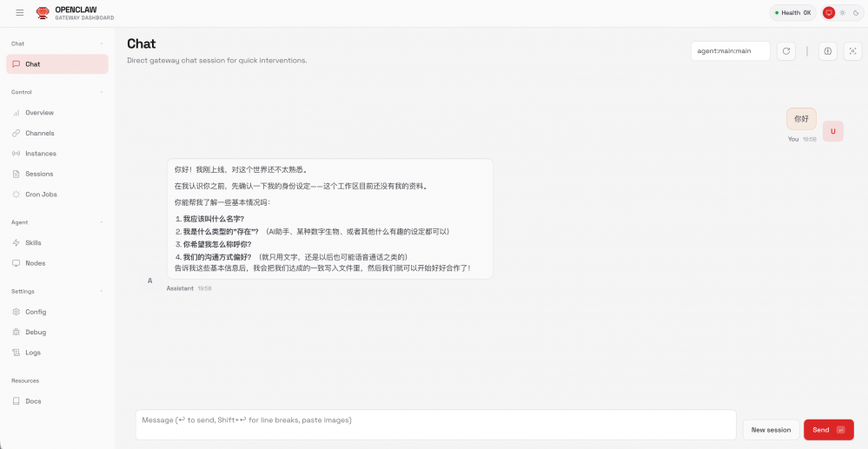Collapse the Control section
The image size is (868, 449).
pyautogui.click(x=101, y=92)
